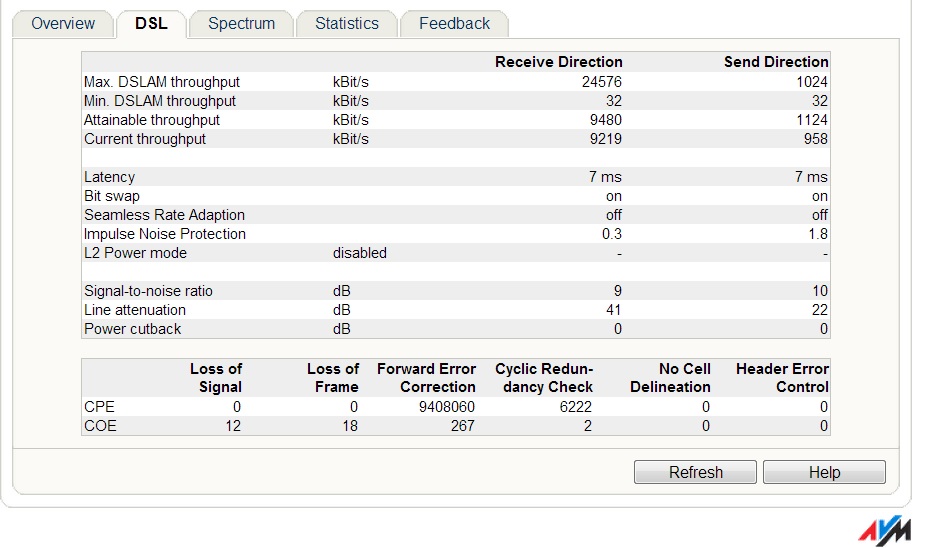934x548 pixels.
Task: Click the COE row label
Action: click(x=100, y=426)
